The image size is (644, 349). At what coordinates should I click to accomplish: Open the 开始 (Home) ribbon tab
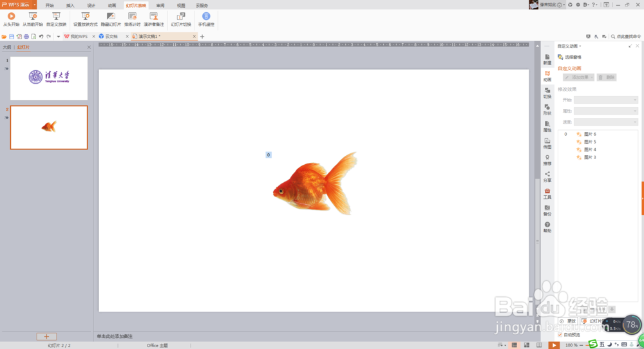click(x=50, y=5)
